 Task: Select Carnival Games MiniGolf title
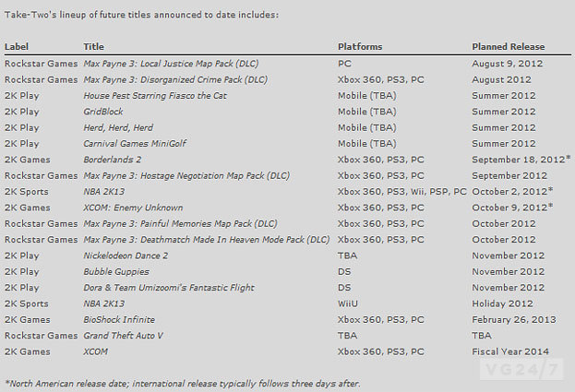[x=135, y=144]
